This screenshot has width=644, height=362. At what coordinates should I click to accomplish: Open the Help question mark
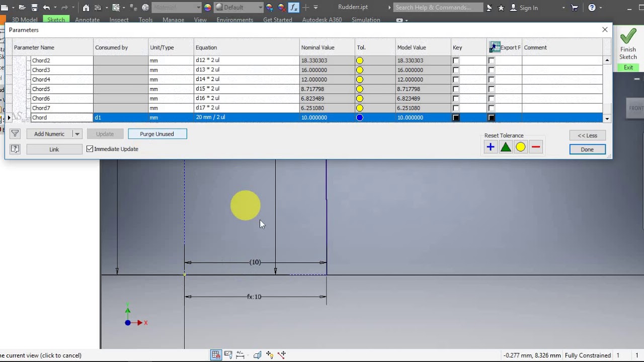[x=592, y=8]
